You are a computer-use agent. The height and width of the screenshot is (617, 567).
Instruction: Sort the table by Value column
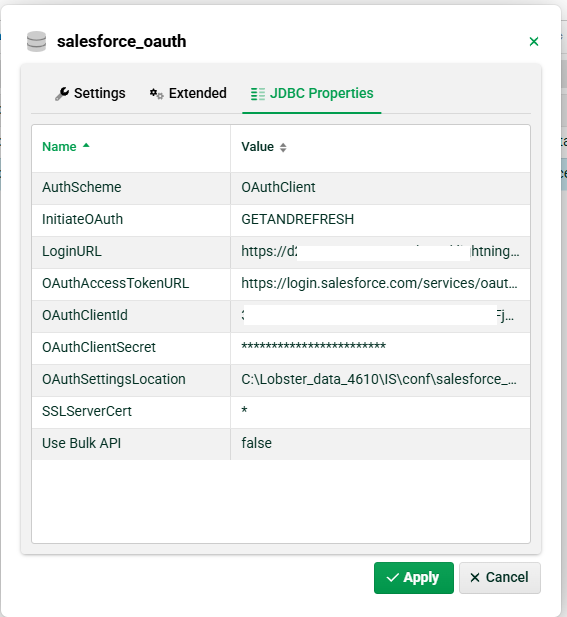[257, 147]
